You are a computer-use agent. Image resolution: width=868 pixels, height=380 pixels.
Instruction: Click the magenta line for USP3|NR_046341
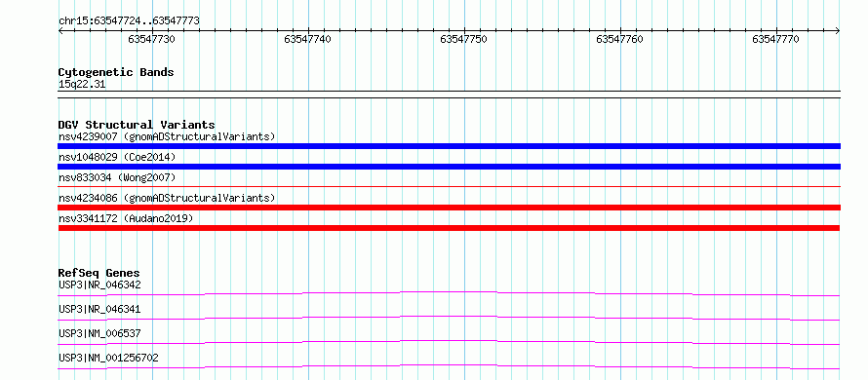click(449, 318)
